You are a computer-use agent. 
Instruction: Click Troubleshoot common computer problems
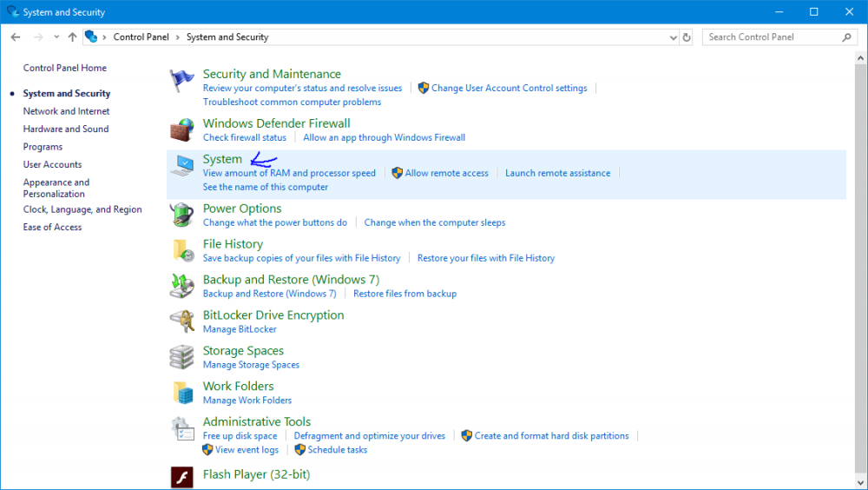click(292, 102)
